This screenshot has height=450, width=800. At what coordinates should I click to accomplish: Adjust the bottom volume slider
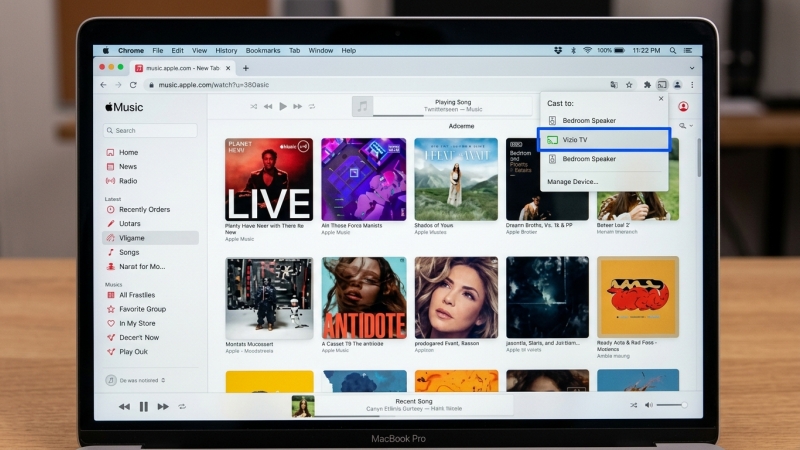coord(671,405)
